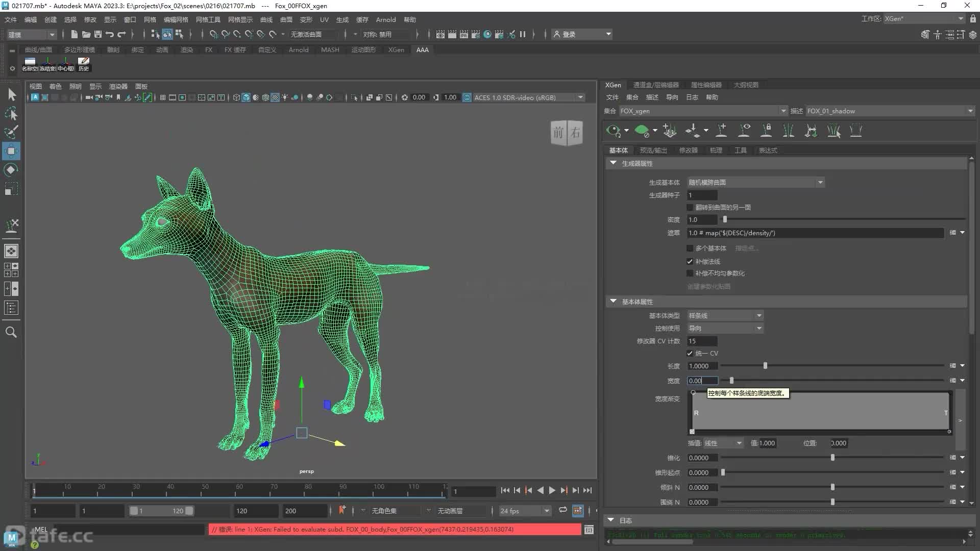Image resolution: width=980 pixels, height=551 pixels.
Task: Activate the Rotate tool in toolbox
Action: click(x=11, y=170)
